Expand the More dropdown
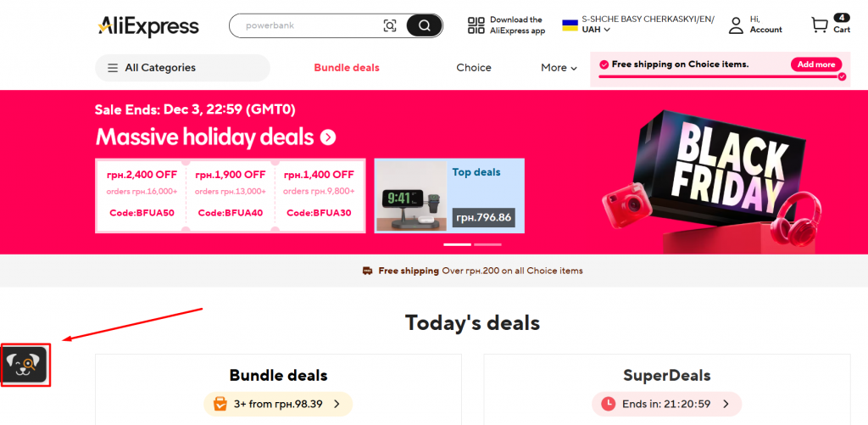 [x=559, y=68]
